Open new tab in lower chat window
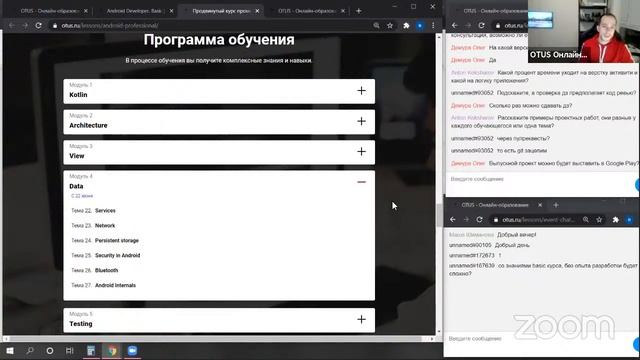 click(556, 205)
